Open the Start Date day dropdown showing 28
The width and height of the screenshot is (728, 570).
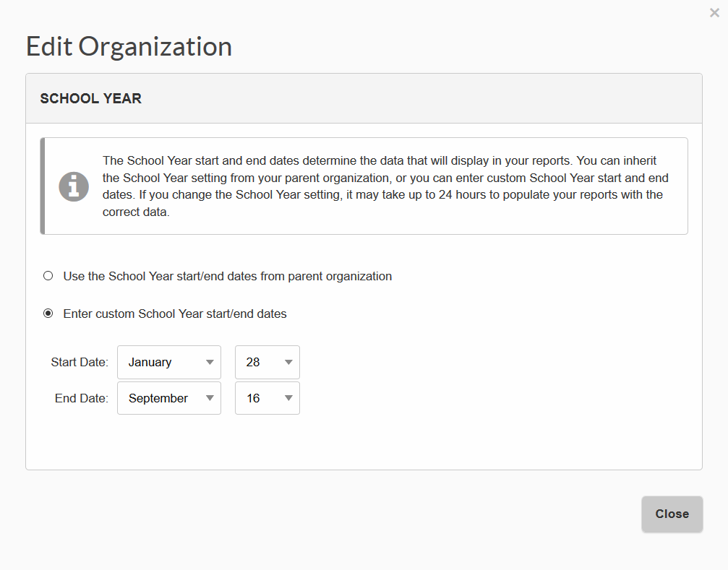pos(267,362)
